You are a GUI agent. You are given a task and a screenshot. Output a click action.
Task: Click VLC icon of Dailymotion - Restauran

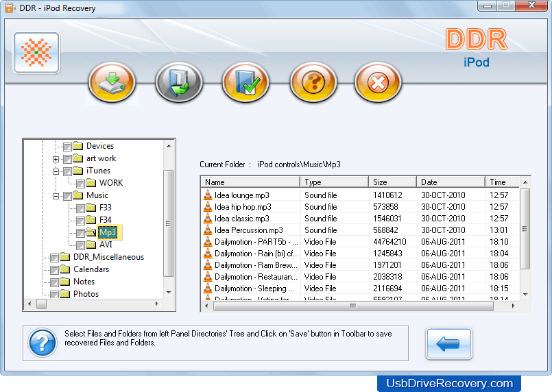point(208,277)
